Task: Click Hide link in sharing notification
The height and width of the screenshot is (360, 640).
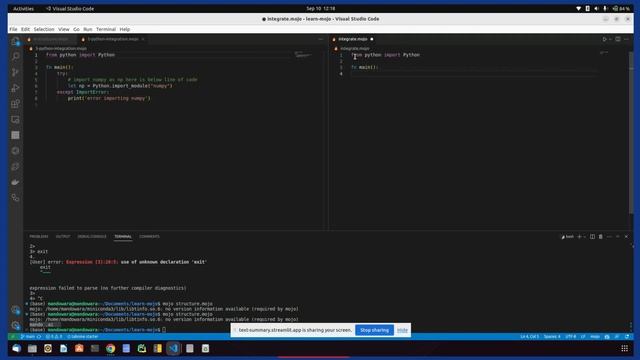Action: (x=402, y=330)
